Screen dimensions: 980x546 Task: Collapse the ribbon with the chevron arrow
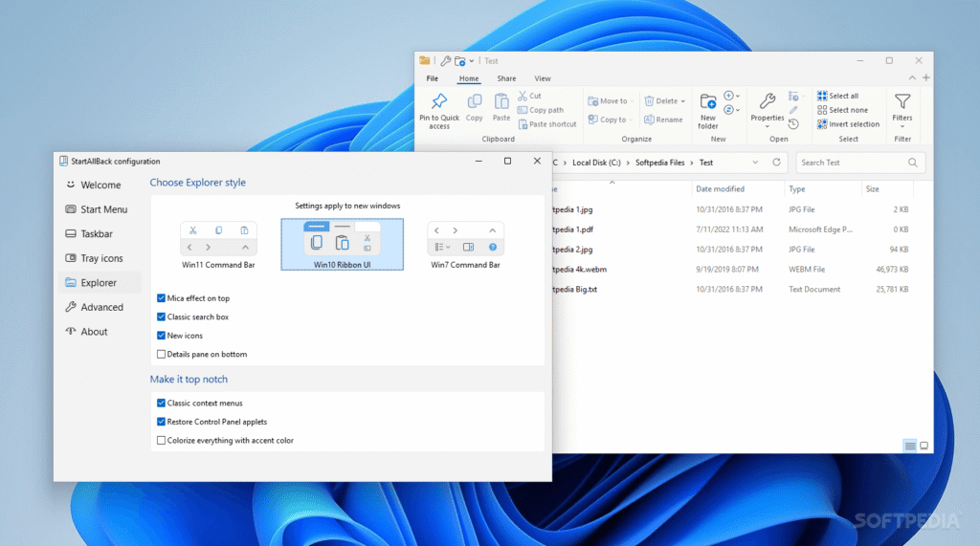click(x=914, y=78)
